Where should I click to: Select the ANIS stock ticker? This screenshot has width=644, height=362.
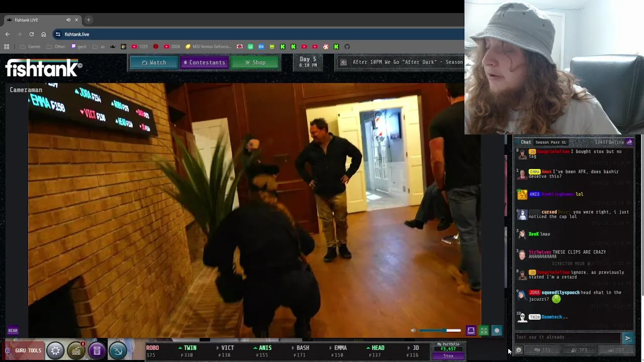[262, 351]
